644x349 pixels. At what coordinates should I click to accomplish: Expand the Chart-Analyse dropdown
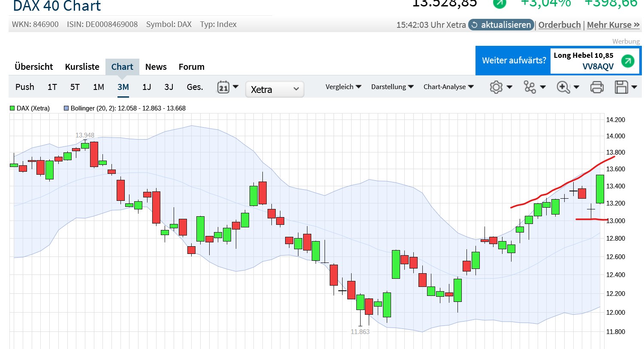click(448, 87)
